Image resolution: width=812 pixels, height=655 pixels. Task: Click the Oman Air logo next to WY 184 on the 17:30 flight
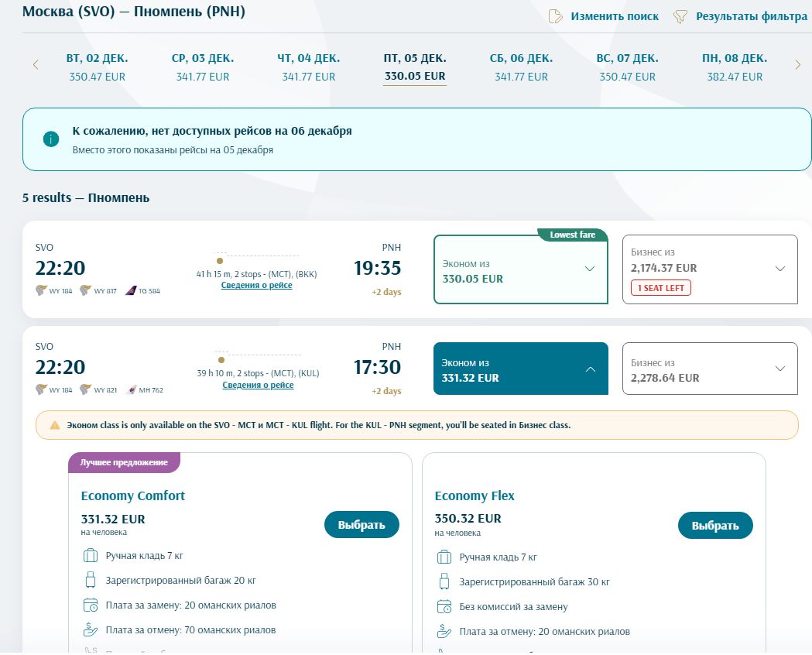click(x=41, y=389)
